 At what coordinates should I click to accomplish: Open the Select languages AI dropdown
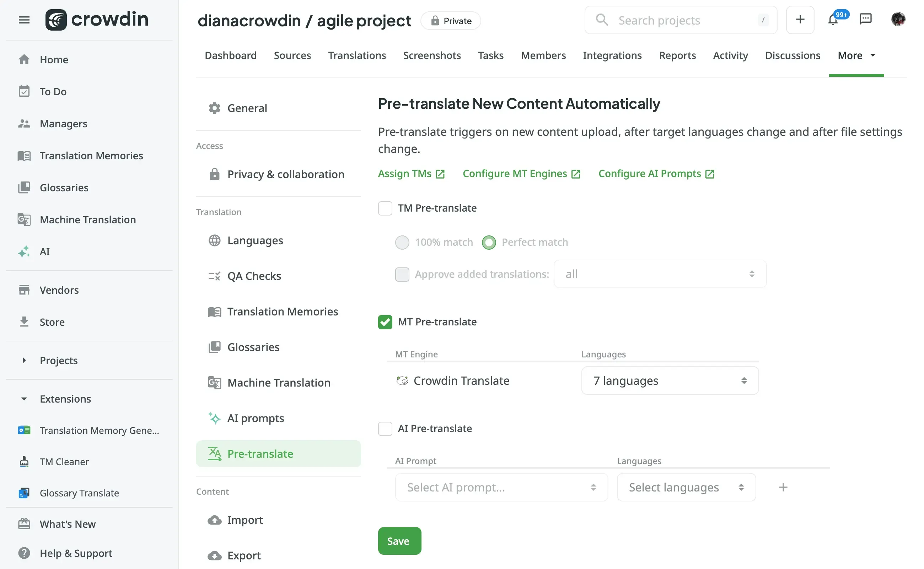[x=686, y=487]
